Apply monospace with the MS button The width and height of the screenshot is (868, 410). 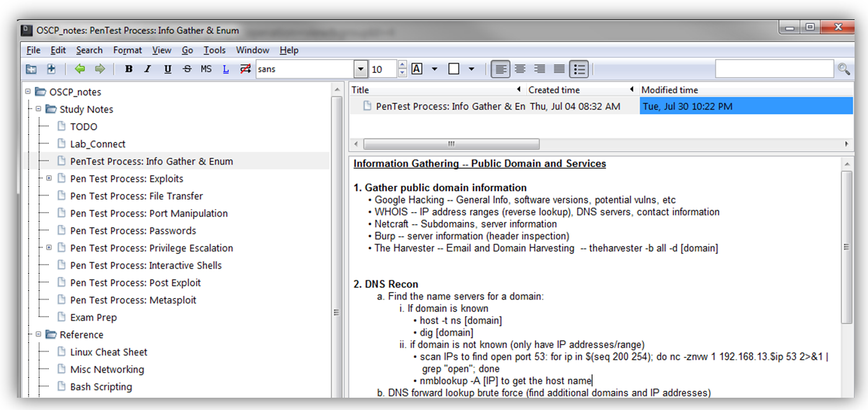(x=206, y=69)
